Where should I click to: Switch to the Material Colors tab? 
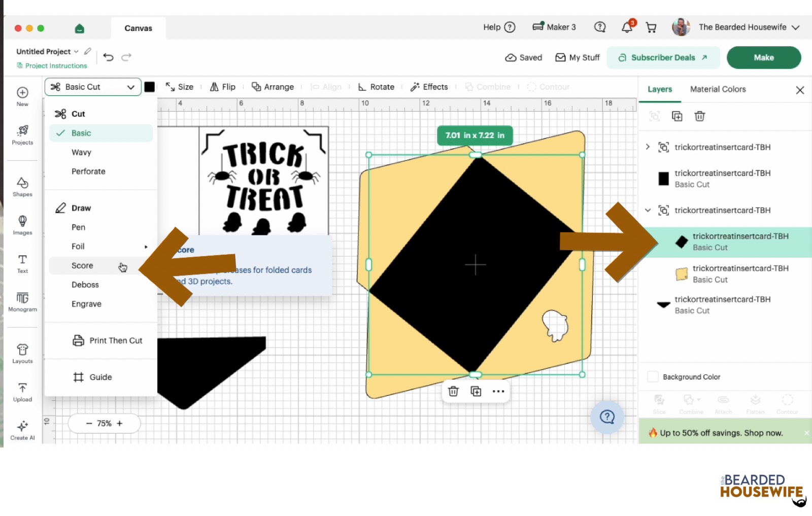click(718, 89)
